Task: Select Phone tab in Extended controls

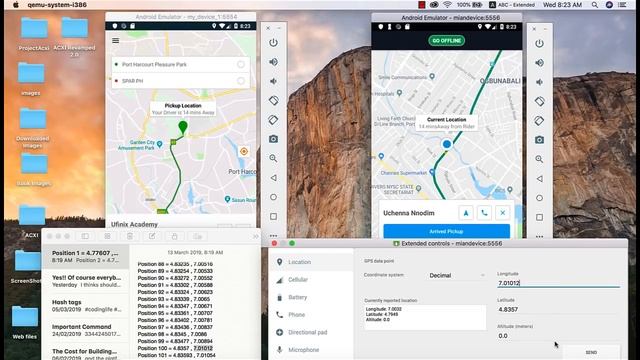Action: tap(311, 315)
